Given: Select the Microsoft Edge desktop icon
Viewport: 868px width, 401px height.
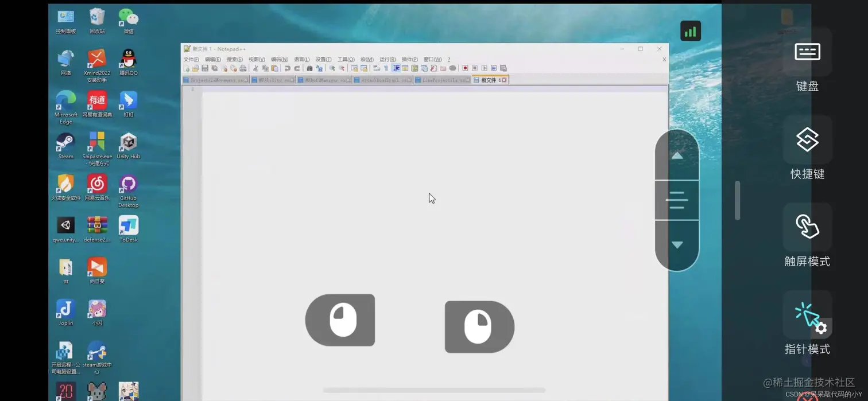Looking at the screenshot, I should click(65, 108).
